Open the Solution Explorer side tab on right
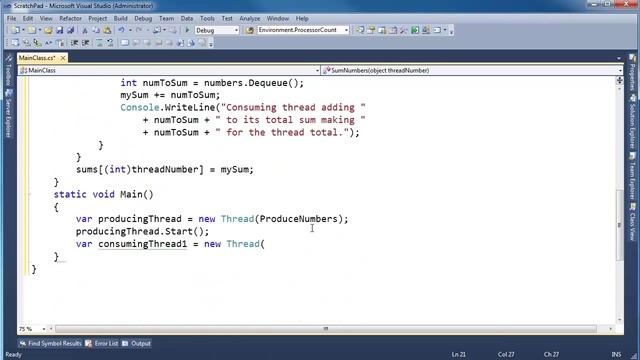This screenshot has width=640, height=360. (632, 122)
